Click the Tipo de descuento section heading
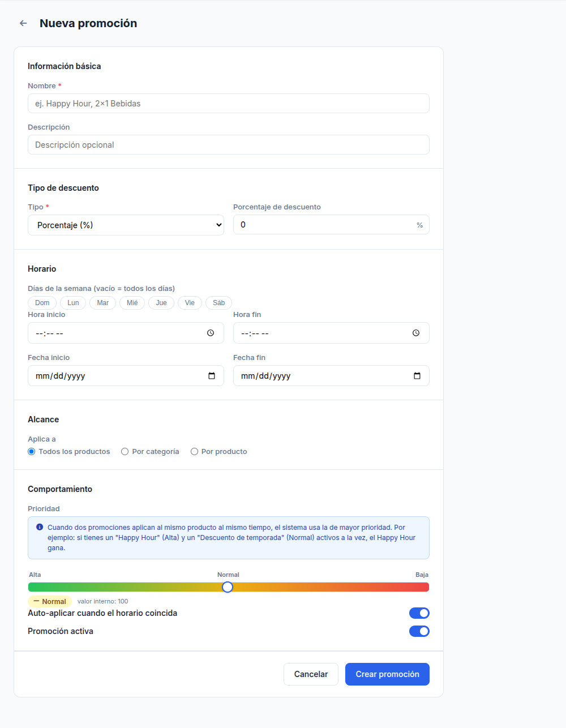The width and height of the screenshot is (566, 728). pos(63,188)
